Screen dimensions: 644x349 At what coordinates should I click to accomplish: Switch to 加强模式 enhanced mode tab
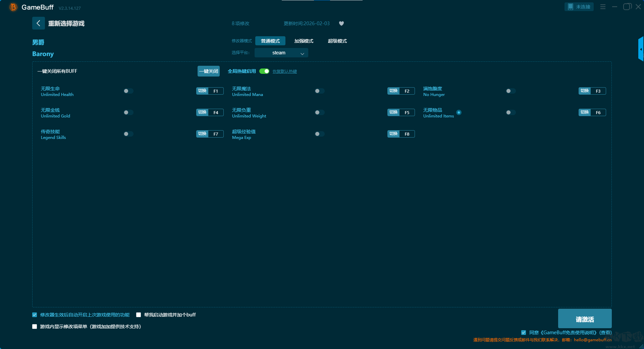tap(304, 41)
